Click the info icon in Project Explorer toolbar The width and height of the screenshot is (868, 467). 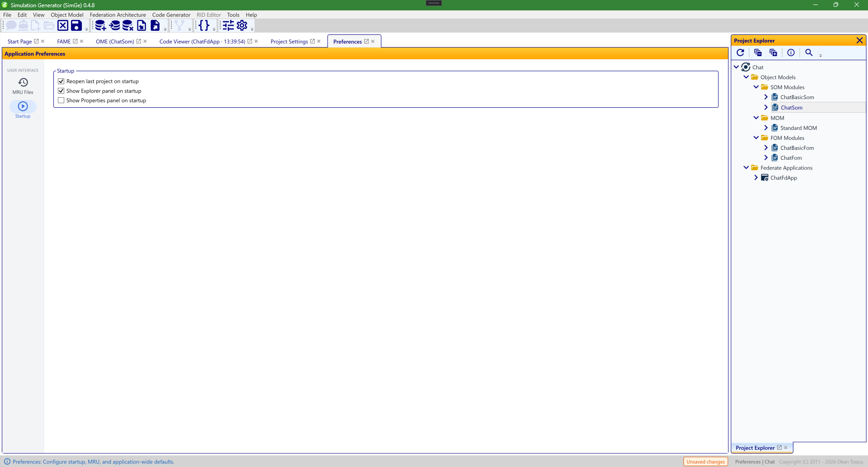coord(791,52)
